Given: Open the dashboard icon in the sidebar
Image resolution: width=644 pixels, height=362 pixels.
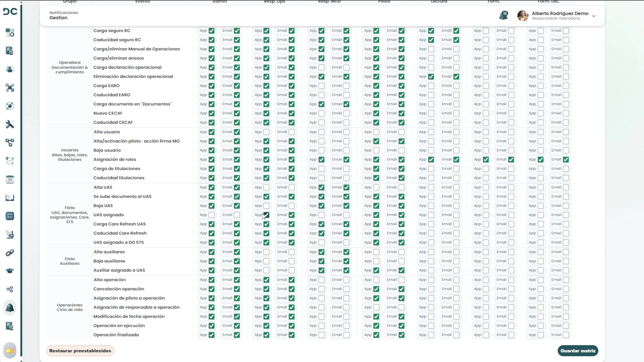Looking at the screenshot, I should pyautogui.click(x=10, y=33).
